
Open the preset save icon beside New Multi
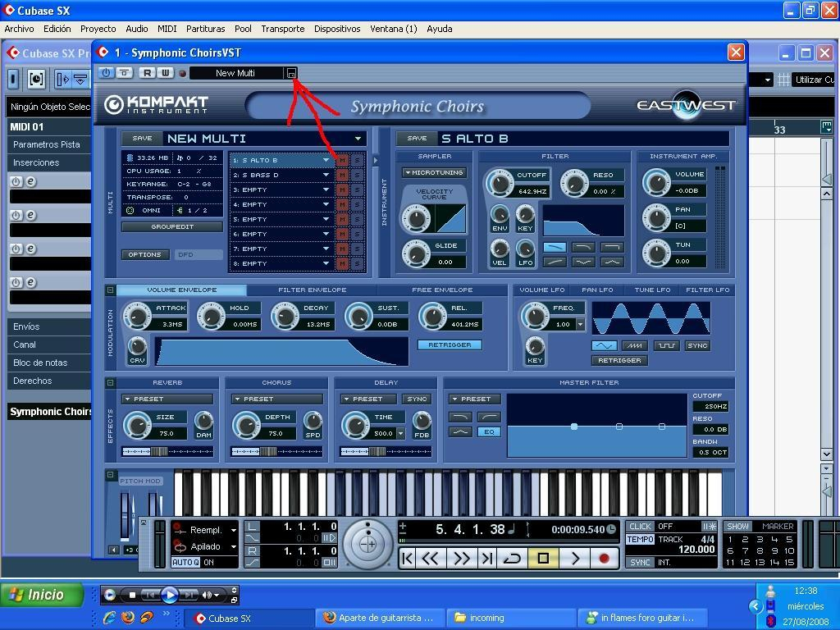pos(291,73)
